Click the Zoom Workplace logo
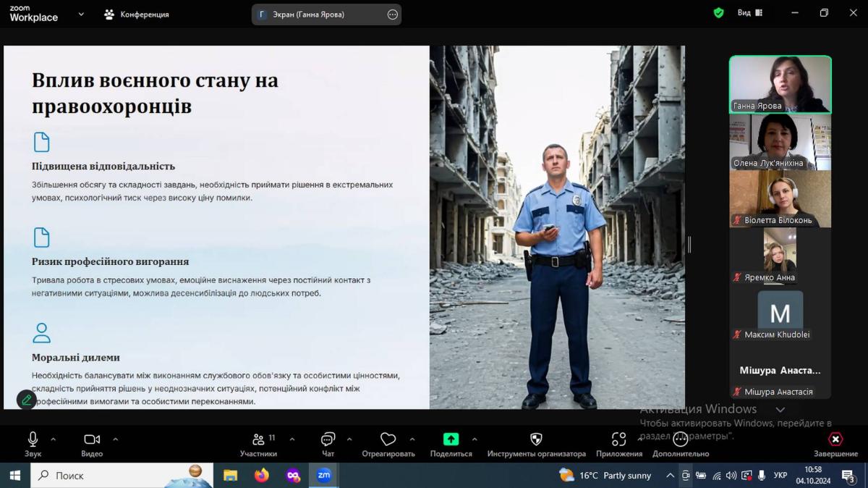 tap(33, 14)
